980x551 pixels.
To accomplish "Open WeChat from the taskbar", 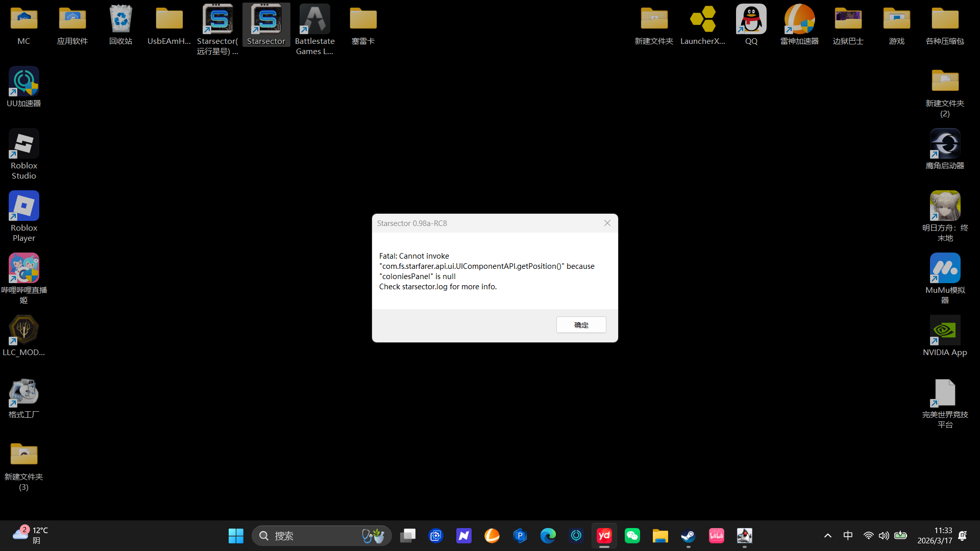I will [632, 536].
